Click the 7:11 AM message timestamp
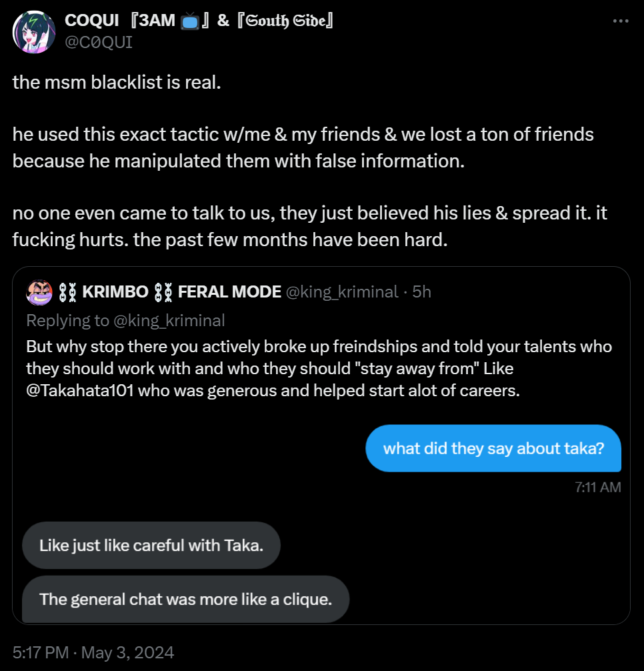 (x=597, y=487)
